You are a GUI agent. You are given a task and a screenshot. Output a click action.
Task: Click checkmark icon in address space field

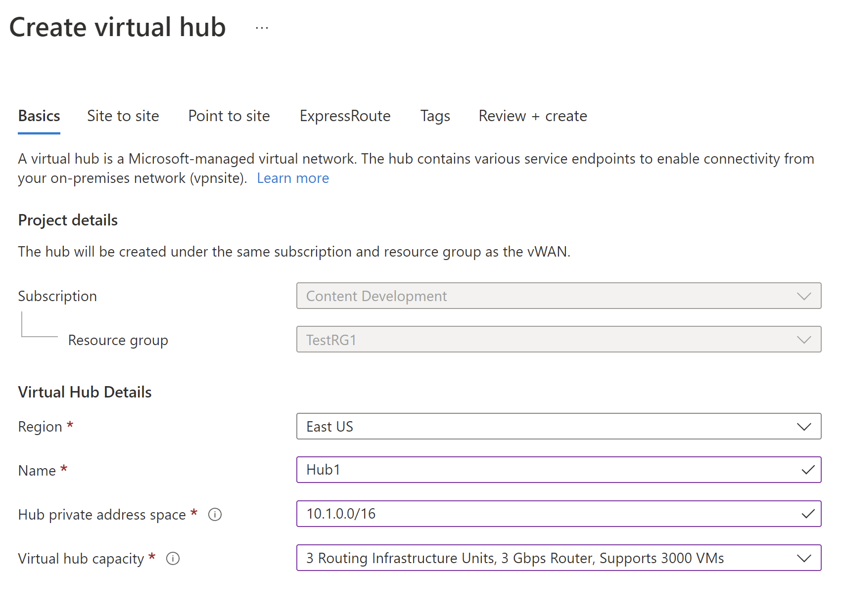[x=808, y=514]
